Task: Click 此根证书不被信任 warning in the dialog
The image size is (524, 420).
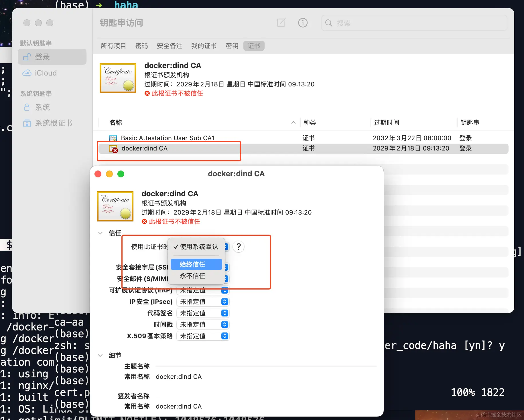Action: coord(174,222)
